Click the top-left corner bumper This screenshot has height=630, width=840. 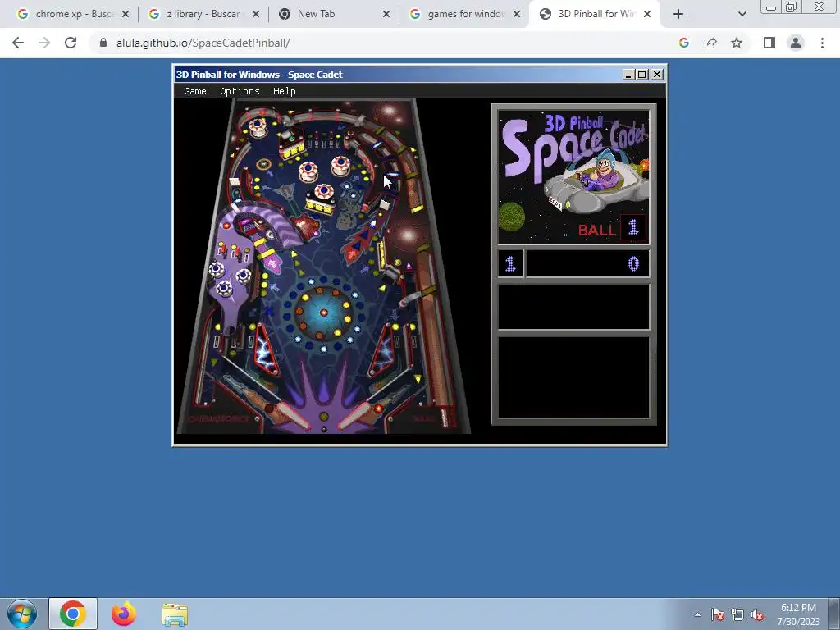tap(257, 127)
